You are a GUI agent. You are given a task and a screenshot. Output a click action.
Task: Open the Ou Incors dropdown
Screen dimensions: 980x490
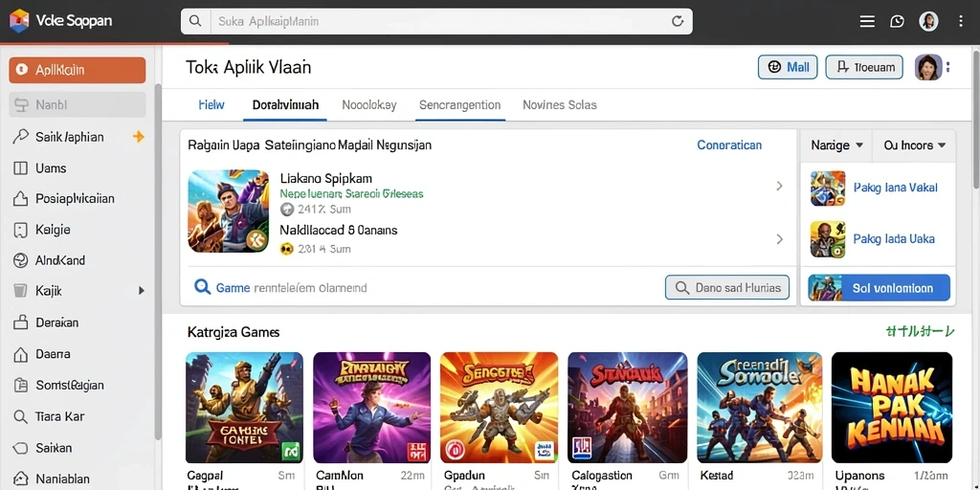tap(914, 145)
